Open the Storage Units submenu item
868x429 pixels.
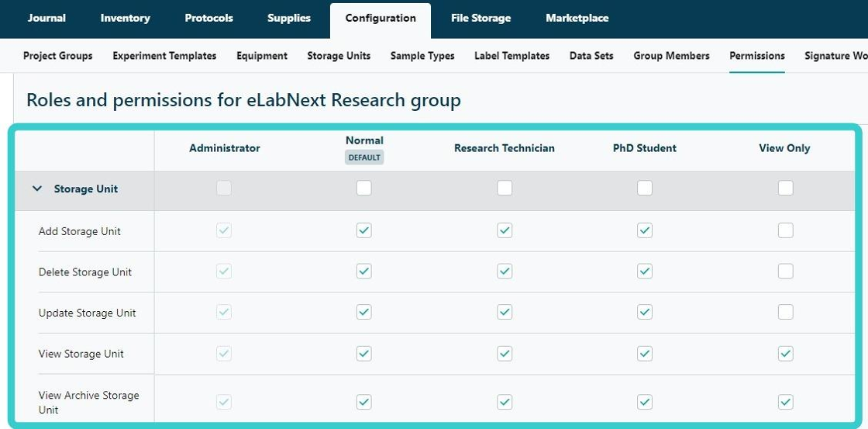[x=339, y=55]
